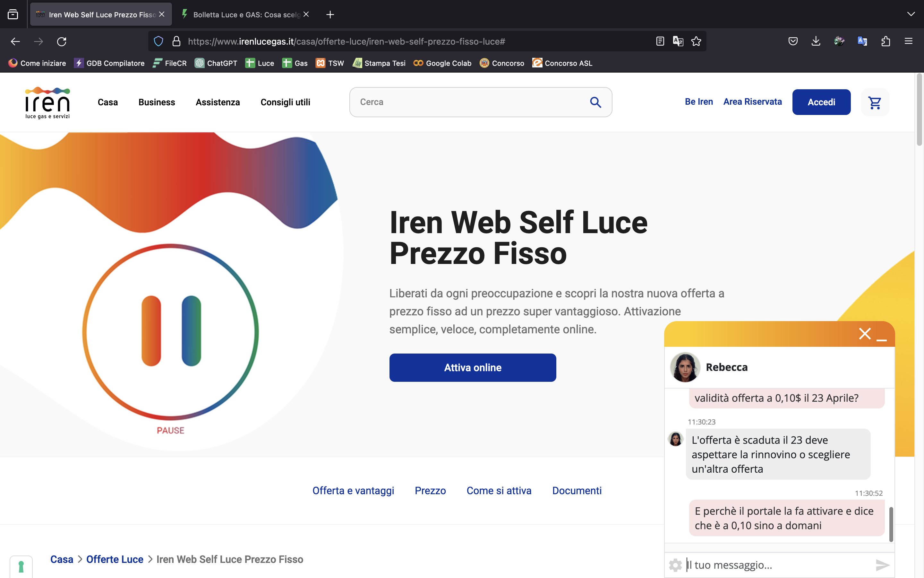Screen dimensions: 924x578
Task: Jump to Come si attiva section
Action: 499,490
